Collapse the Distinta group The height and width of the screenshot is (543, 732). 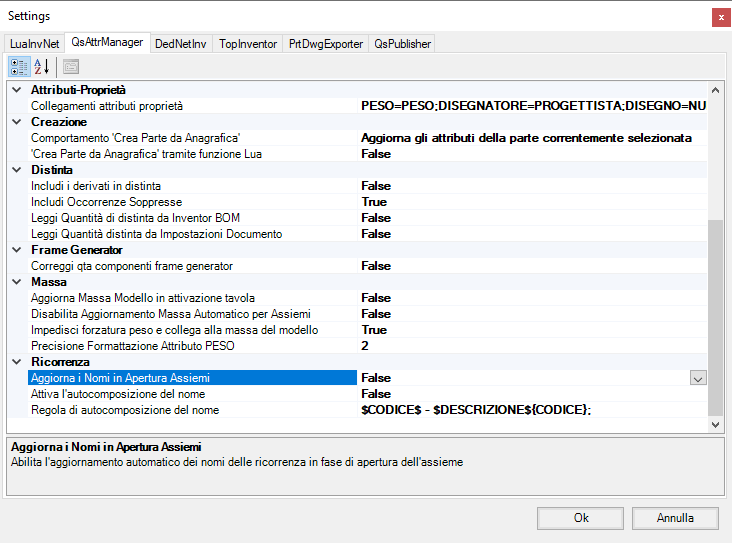[17, 170]
